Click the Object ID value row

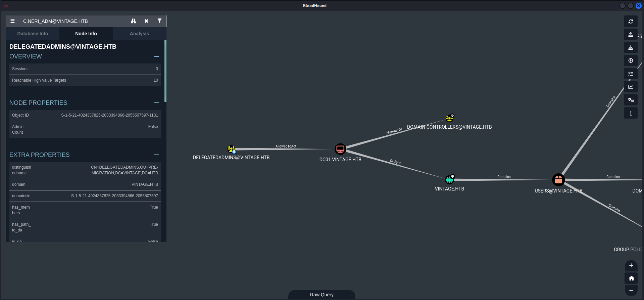85,115
